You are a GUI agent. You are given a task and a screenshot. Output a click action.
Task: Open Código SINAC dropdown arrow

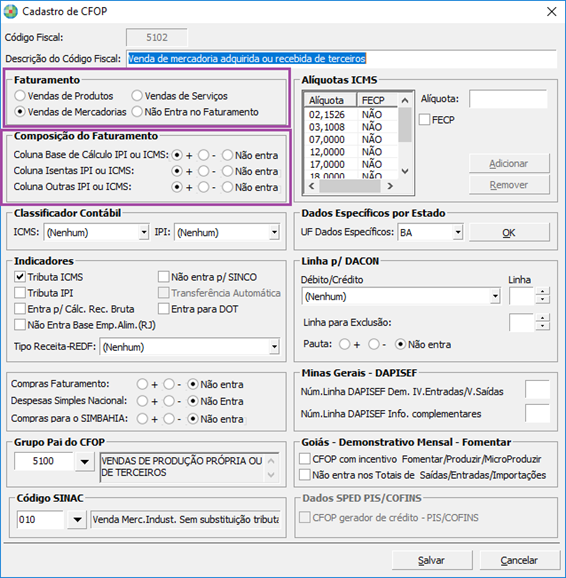pyautogui.click(x=77, y=520)
